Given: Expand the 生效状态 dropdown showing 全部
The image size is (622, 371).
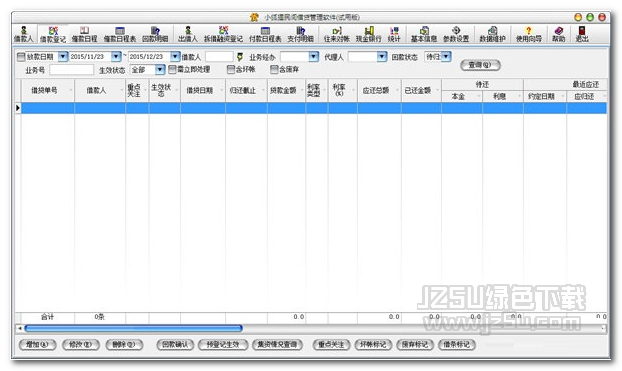Looking at the screenshot, I should (159, 70).
